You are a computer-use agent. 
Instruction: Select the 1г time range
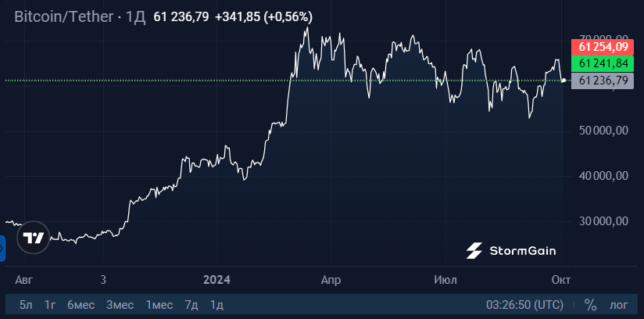click(49, 304)
